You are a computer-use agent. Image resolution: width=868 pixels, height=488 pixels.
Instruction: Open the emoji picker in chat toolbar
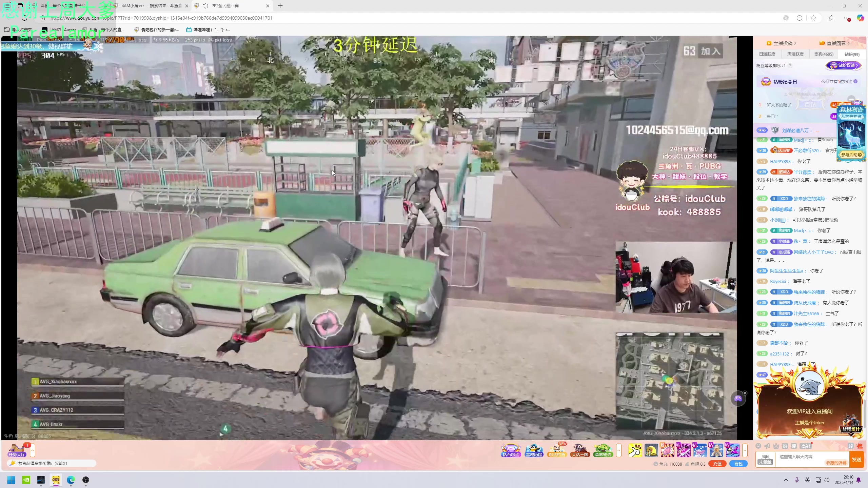[x=758, y=446]
